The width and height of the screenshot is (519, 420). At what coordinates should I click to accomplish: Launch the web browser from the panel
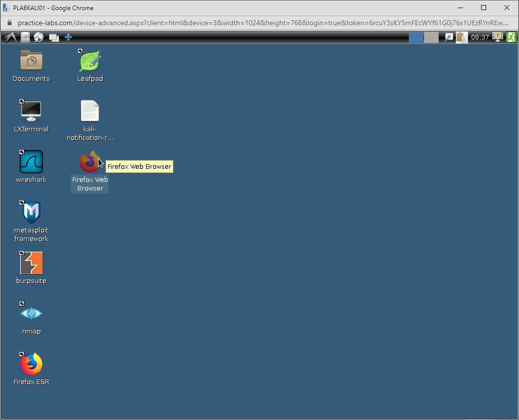[39, 37]
